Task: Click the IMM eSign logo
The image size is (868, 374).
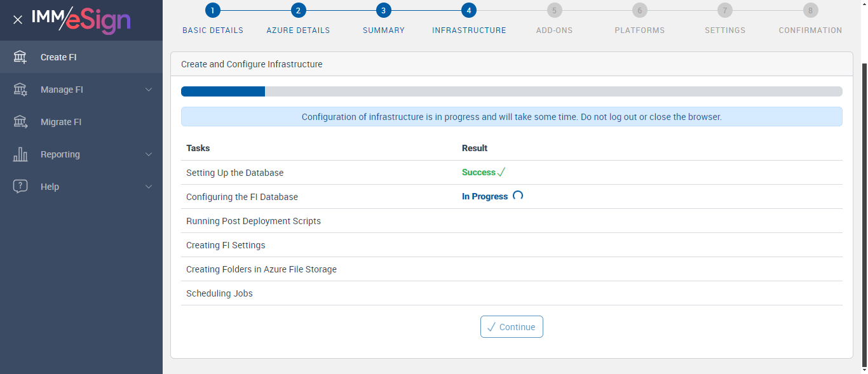Action: click(81, 20)
